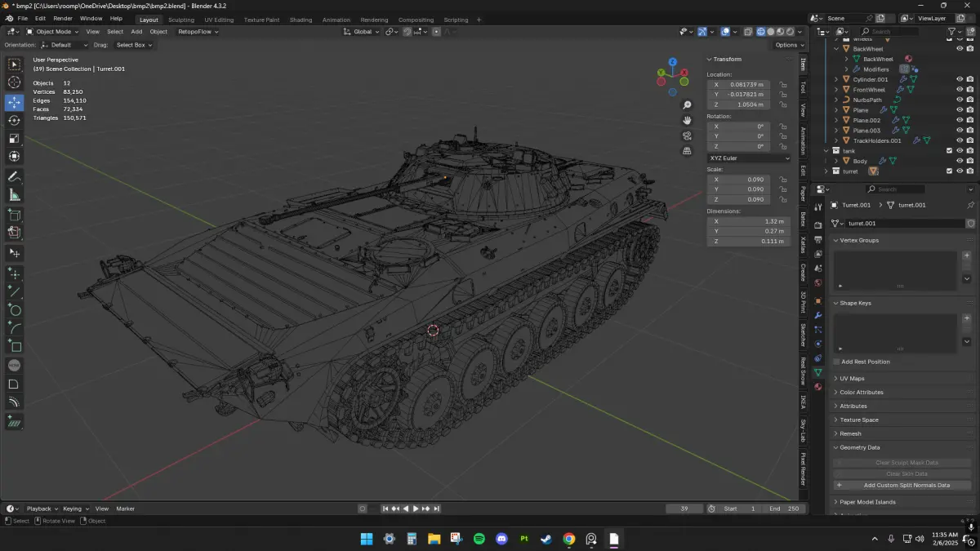Switch to the Shading workspace tab
This screenshot has width=980, height=551.
pos(301,20)
